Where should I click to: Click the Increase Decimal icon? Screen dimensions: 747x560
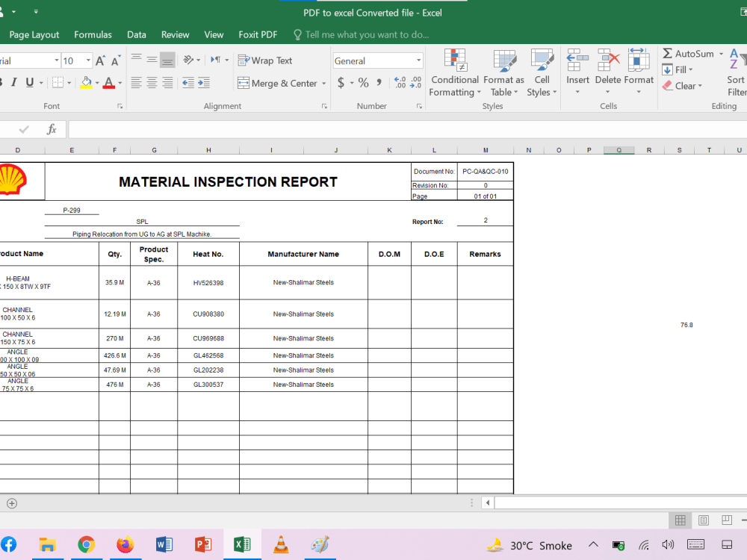[400, 83]
